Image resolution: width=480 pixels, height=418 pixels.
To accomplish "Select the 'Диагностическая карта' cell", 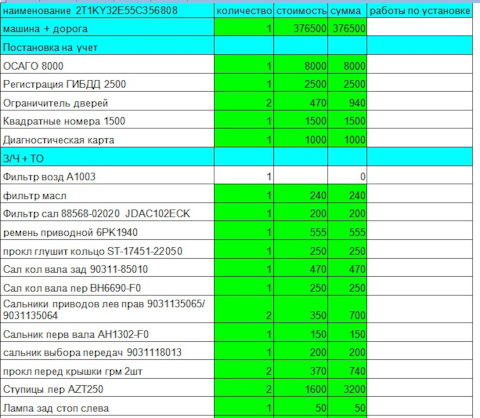I will [107, 138].
